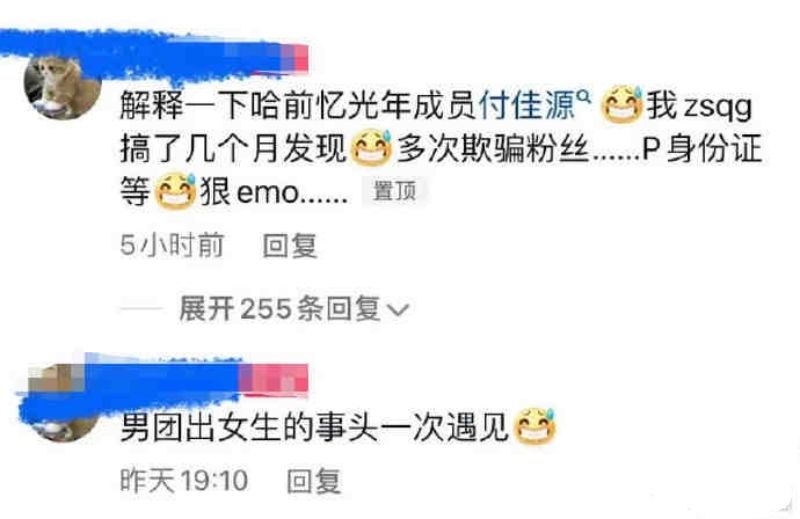Click the small search icon after 付佳源
Viewport: 800px width, 519px height.
point(584,95)
